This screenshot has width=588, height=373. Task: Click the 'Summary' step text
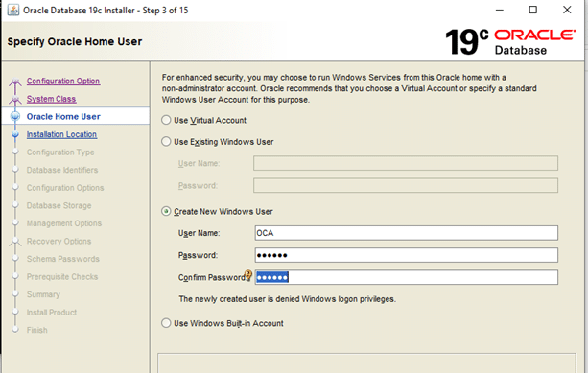click(43, 294)
